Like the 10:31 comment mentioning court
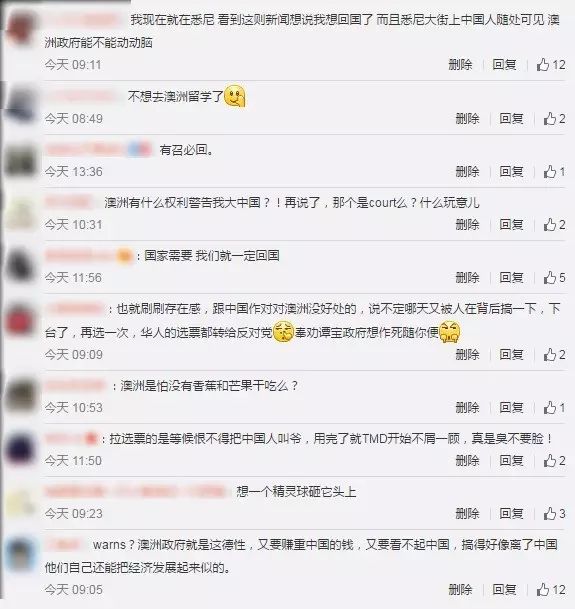This screenshot has height=609, width=575. point(554,224)
